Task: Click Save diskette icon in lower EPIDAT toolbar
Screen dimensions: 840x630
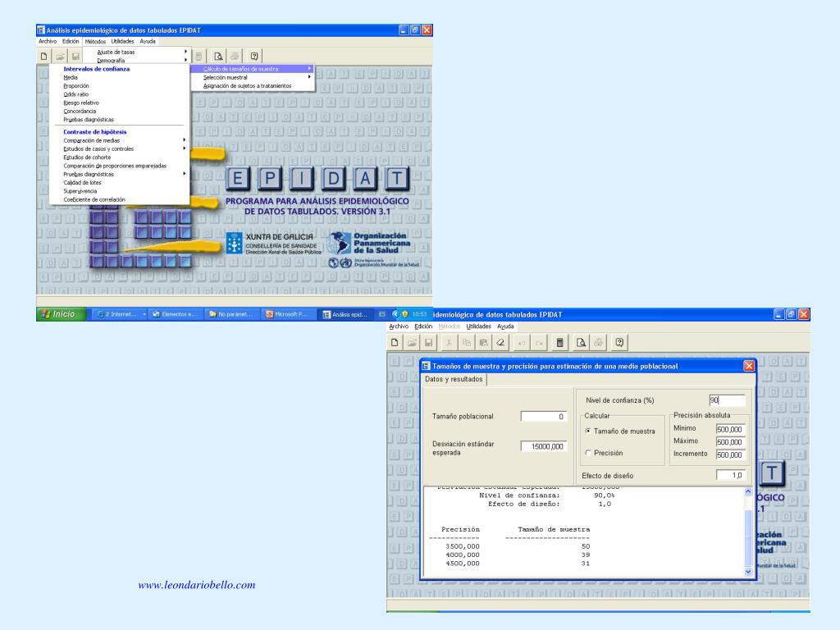Action: coord(428,342)
